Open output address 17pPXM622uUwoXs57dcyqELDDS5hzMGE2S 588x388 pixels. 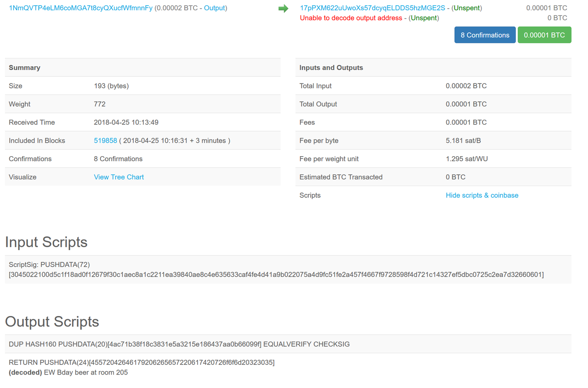(x=372, y=8)
